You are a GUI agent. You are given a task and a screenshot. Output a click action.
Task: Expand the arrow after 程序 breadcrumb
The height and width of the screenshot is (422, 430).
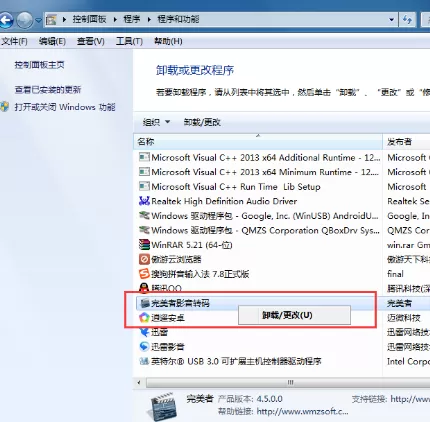tap(149, 20)
